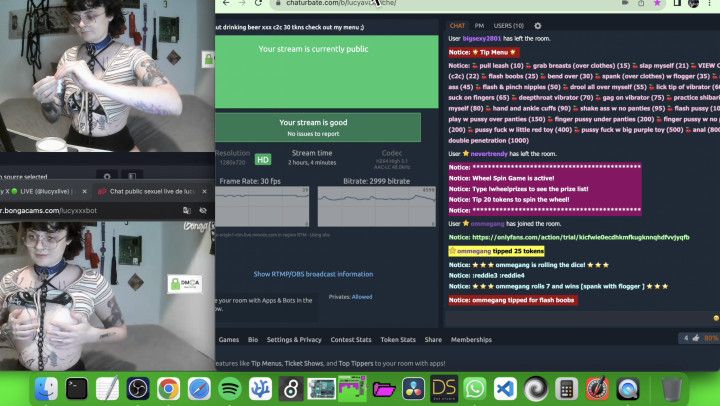Open the grey swirl app in dock

(x=536, y=389)
